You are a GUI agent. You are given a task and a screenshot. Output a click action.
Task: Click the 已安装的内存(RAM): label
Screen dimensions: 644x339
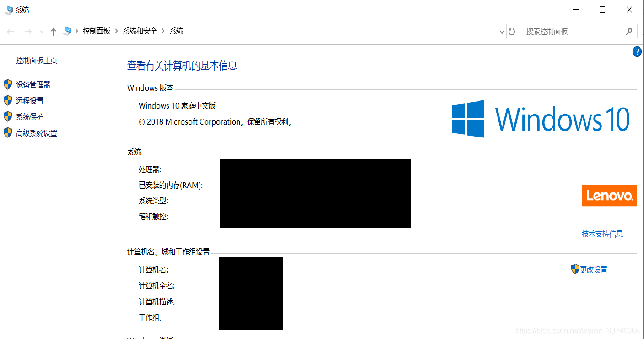(x=171, y=186)
